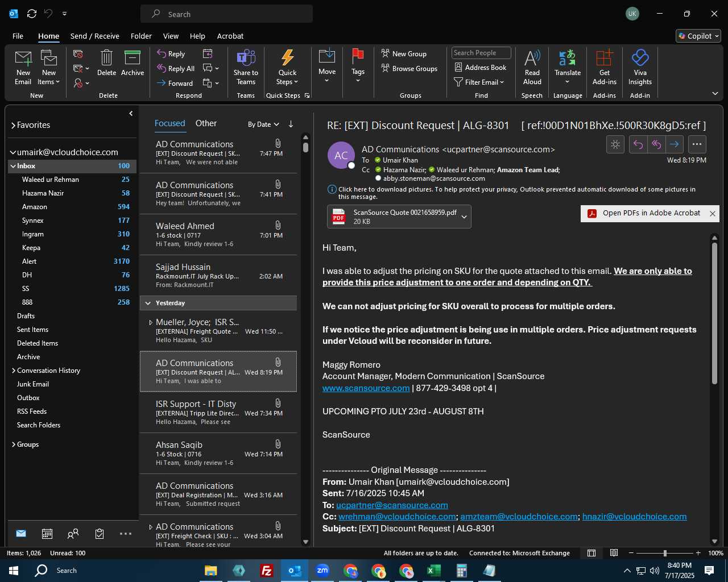The image size is (728, 582).
Task: Click reply arrow in message header
Action: (x=638, y=144)
